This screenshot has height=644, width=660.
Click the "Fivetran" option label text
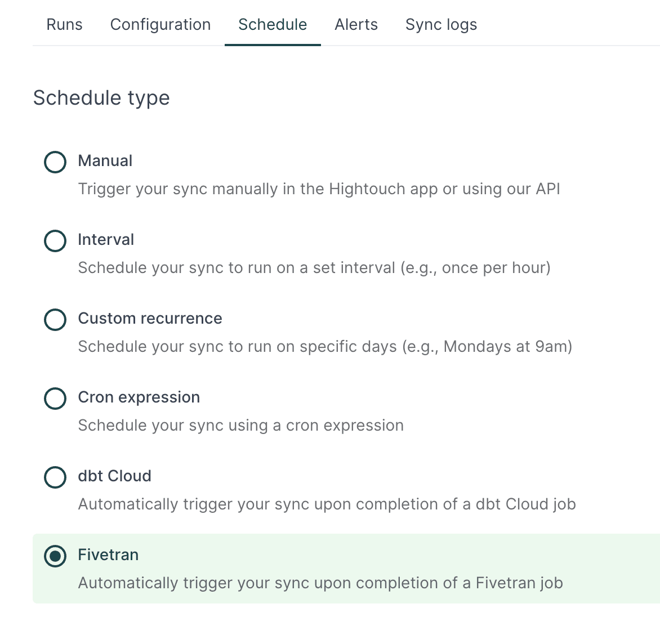click(108, 555)
